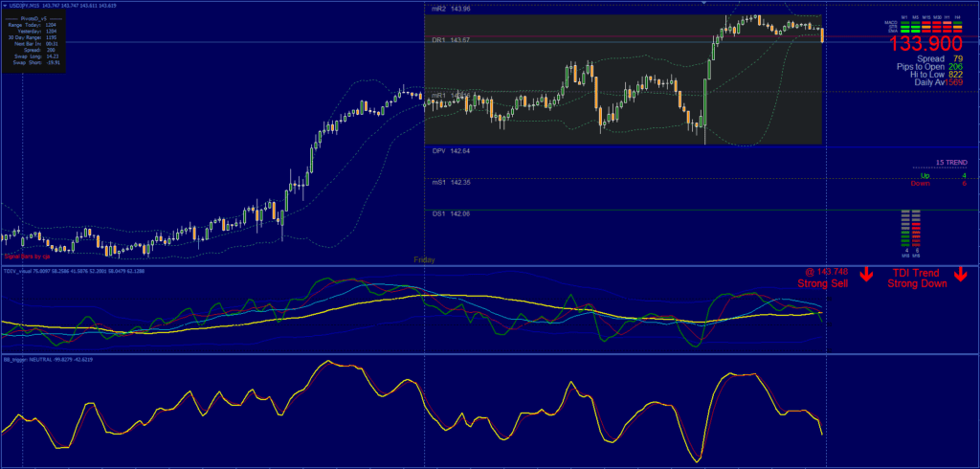Click the Strong Sell signal text

pyautogui.click(x=822, y=283)
